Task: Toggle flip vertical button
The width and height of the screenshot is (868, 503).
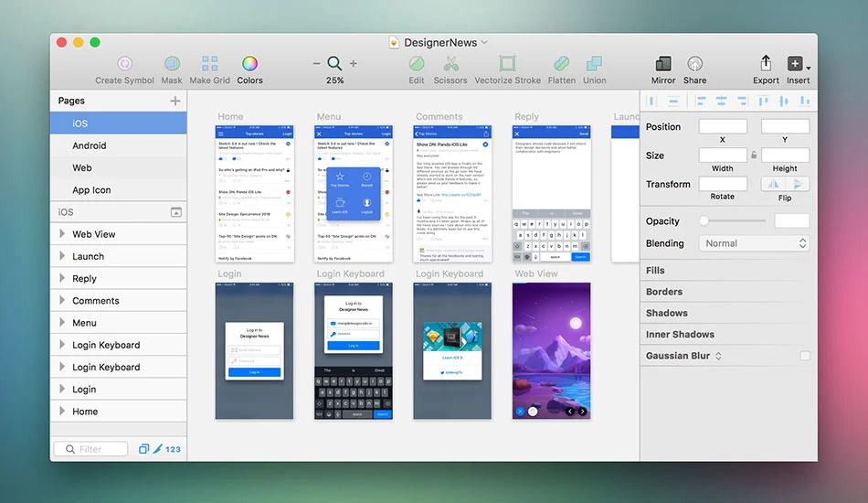Action: [x=797, y=184]
